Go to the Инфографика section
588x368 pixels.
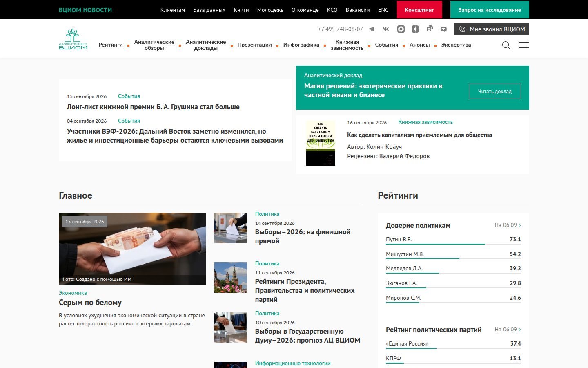click(x=301, y=45)
